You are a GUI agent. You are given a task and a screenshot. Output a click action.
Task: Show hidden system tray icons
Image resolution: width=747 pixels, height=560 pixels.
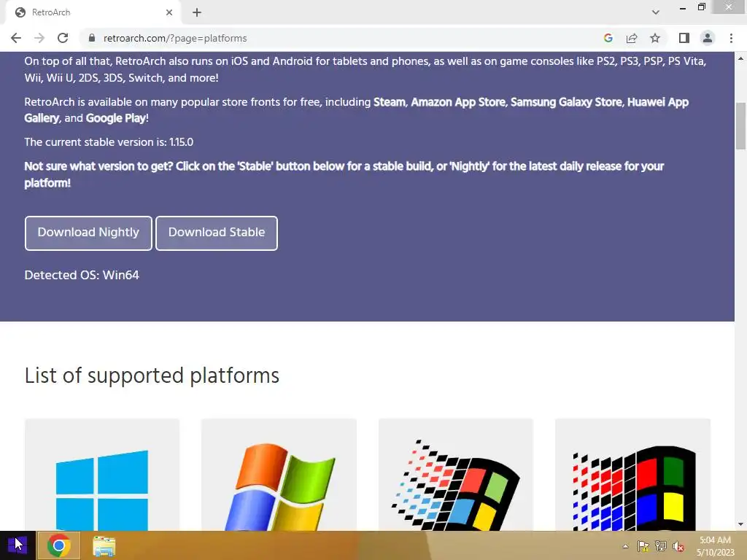click(x=625, y=546)
